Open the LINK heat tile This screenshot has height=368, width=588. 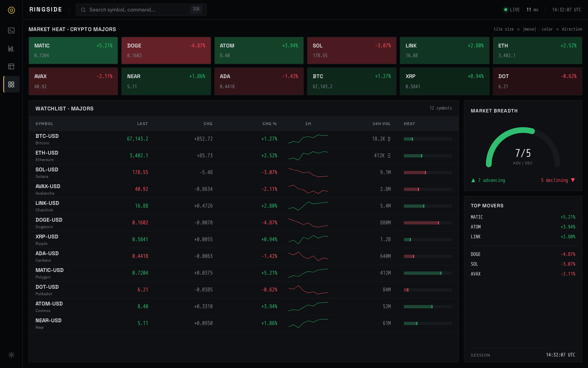click(x=445, y=50)
